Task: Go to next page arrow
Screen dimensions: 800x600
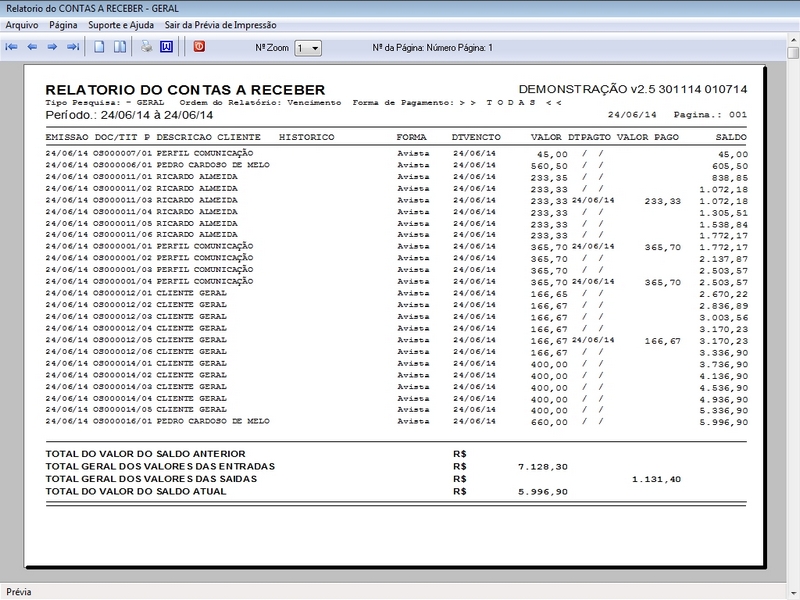Action: [52, 47]
